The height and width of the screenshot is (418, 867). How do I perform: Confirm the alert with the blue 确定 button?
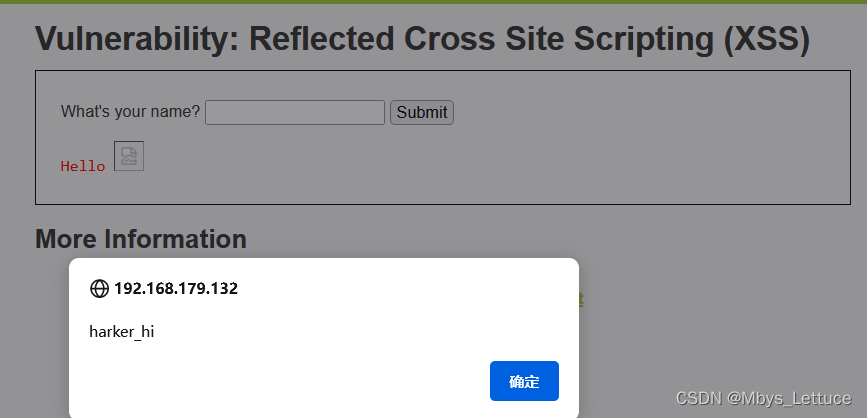(x=524, y=381)
